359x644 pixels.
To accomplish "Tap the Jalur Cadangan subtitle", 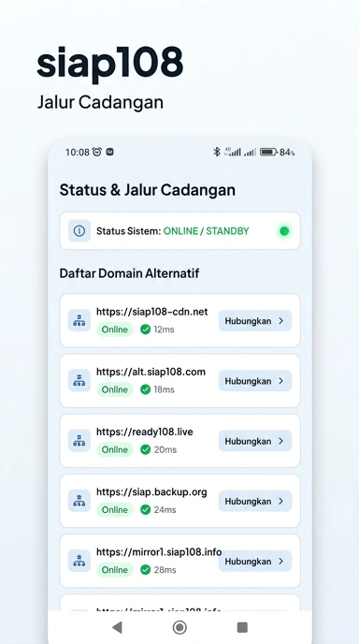I will click(x=101, y=102).
